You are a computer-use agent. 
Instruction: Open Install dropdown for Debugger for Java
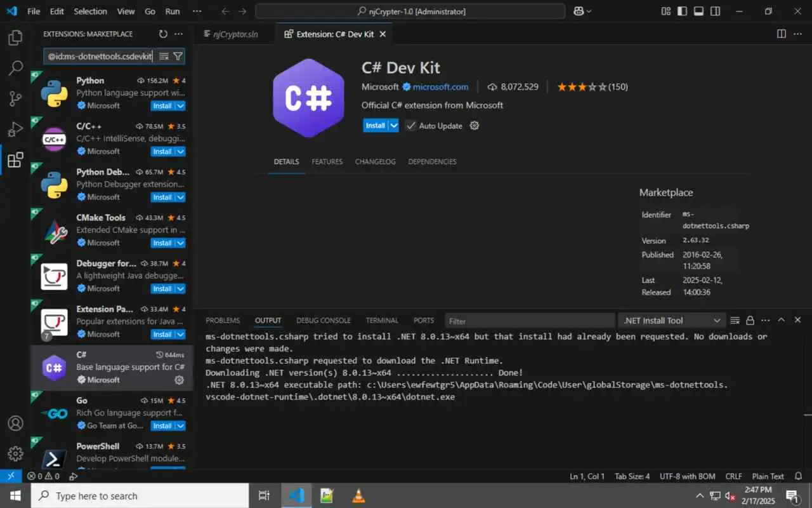(x=180, y=289)
